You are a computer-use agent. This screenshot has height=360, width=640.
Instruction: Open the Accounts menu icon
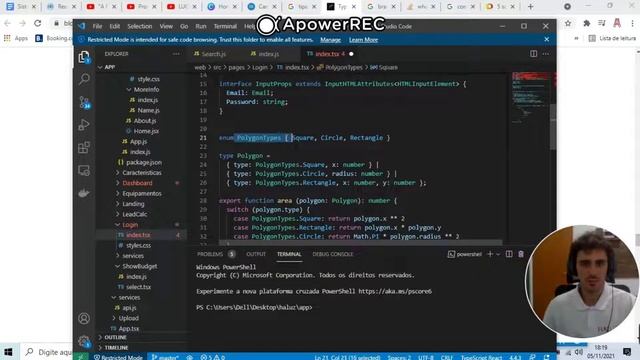tap(84, 318)
